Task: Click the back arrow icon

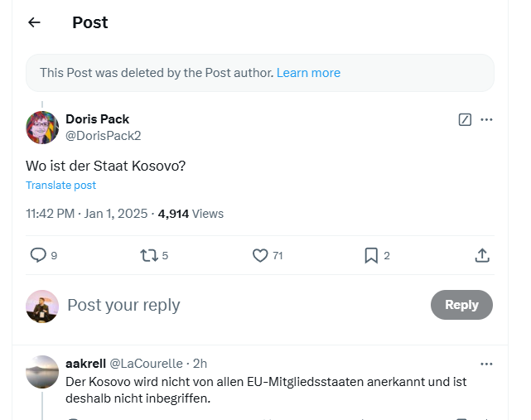Action: [34, 22]
